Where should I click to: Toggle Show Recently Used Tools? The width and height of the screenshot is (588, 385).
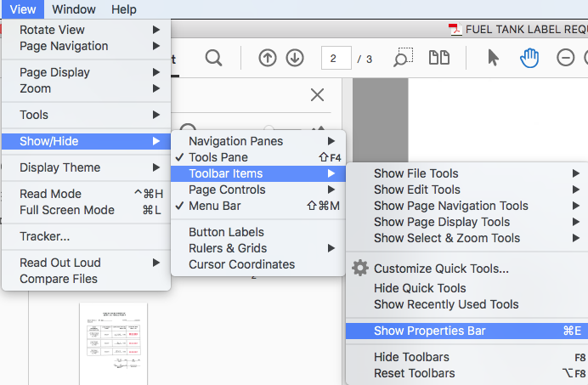coord(466,304)
